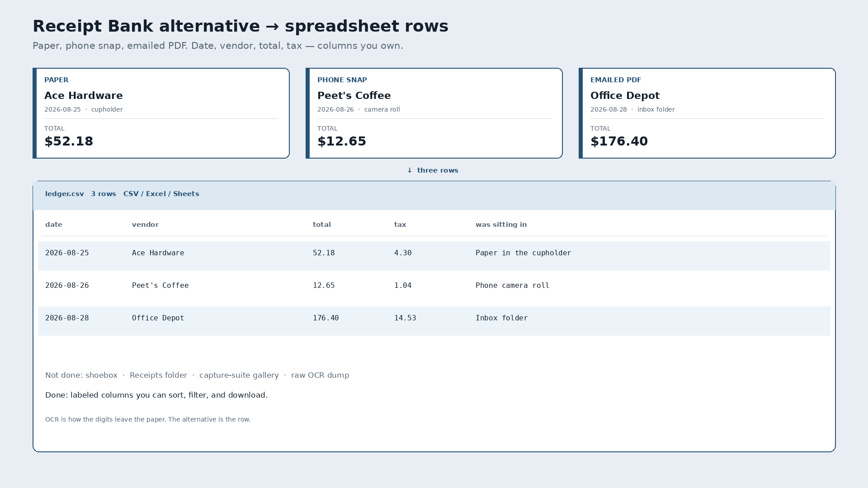This screenshot has width=868, height=488.
Task: Click the 'Receipt Bank alternative' page title
Action: [241, 26]
